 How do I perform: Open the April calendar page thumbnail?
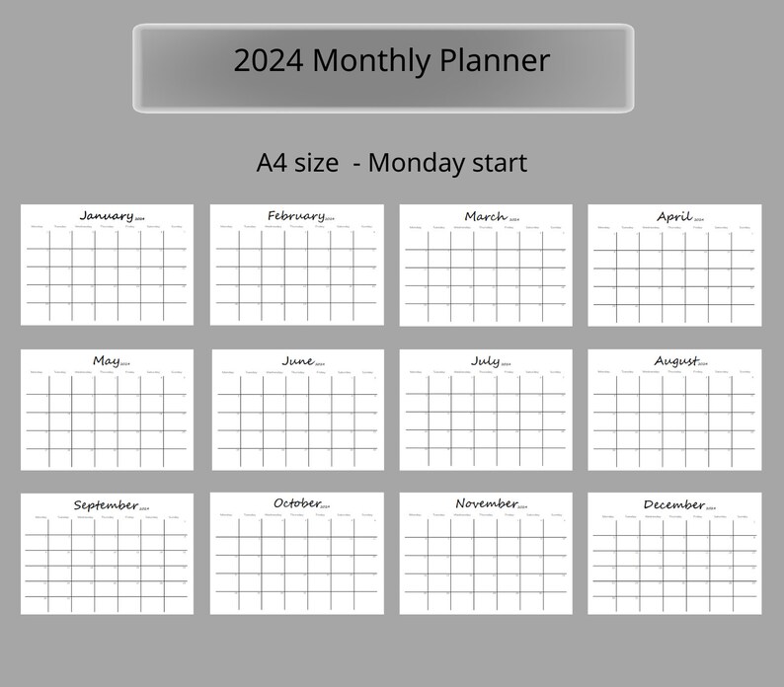(675, 265)
